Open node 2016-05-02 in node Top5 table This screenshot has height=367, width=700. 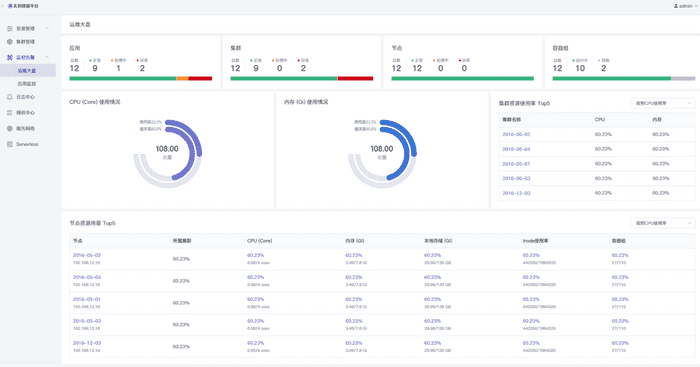tap(87, 255)
